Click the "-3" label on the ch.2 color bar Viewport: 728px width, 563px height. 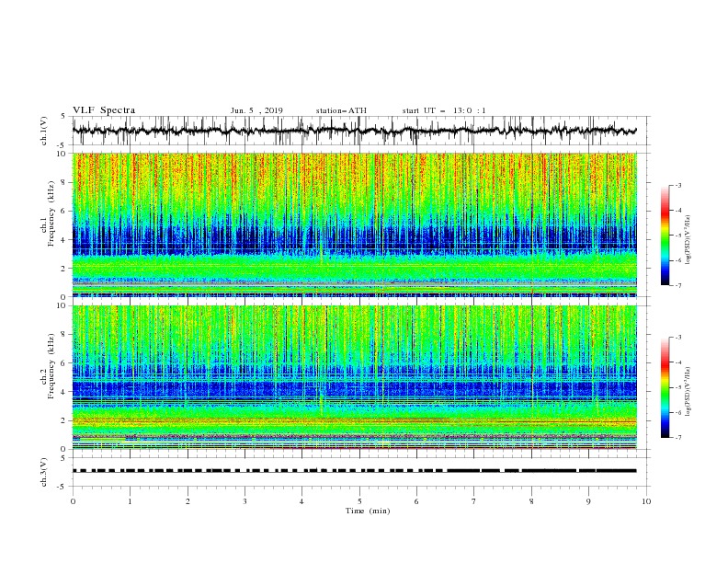[678, 338]
